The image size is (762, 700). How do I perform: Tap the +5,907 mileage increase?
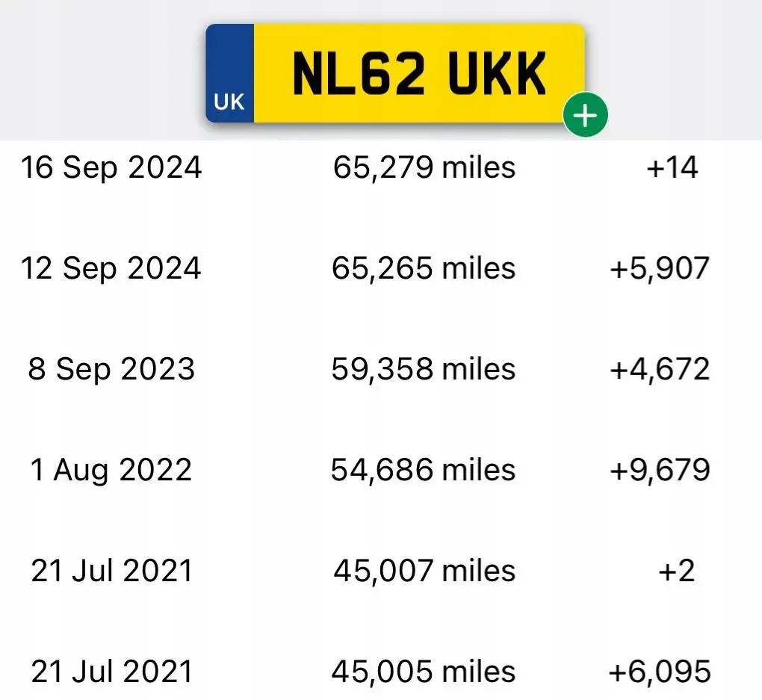(x=660, y=268)
